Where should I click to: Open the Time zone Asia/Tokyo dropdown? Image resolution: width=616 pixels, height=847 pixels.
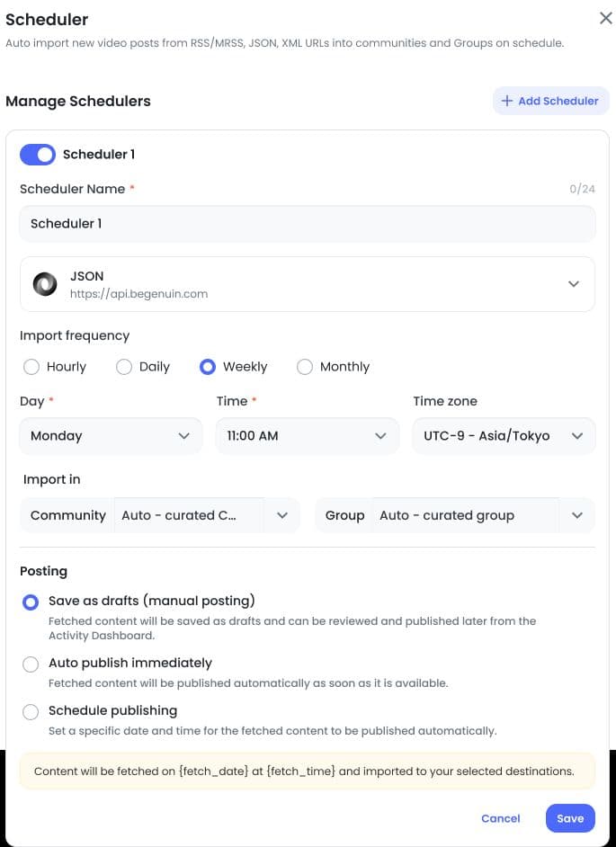point(504,436)
